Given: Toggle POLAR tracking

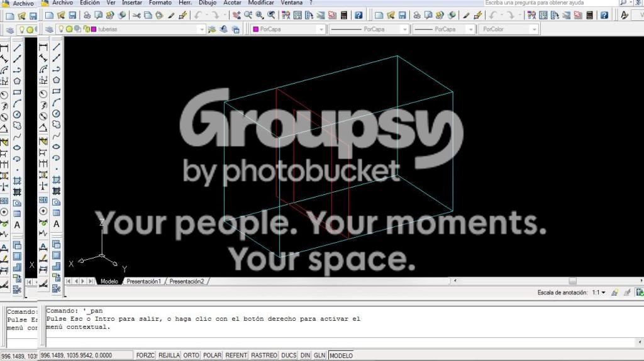Looking at the screenshot, I should (212, 355).
